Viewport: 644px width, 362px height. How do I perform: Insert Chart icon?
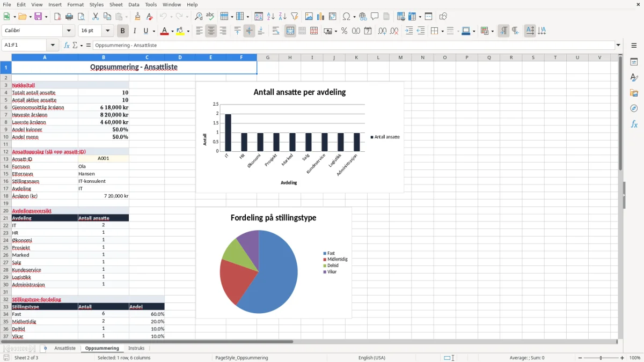[x=321, y=17]
